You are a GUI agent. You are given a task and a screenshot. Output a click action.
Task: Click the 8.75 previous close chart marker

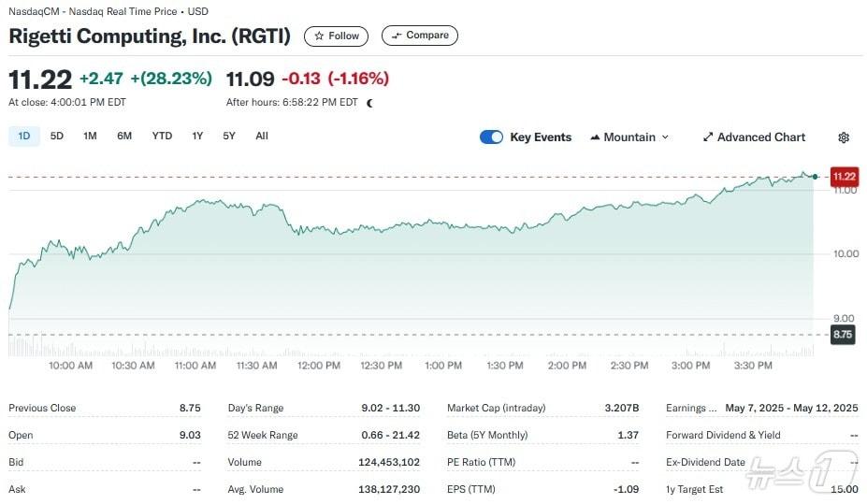coord(842,334)
